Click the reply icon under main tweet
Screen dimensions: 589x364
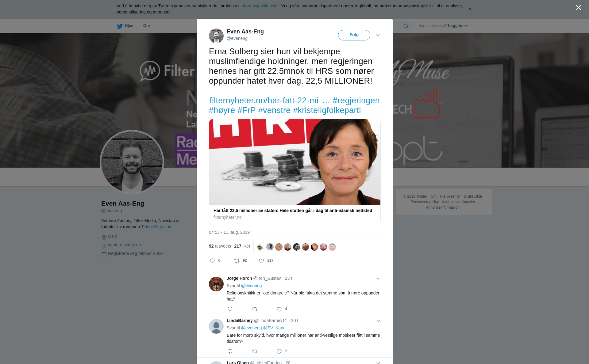pyautogui.click(x=212, y=261)
